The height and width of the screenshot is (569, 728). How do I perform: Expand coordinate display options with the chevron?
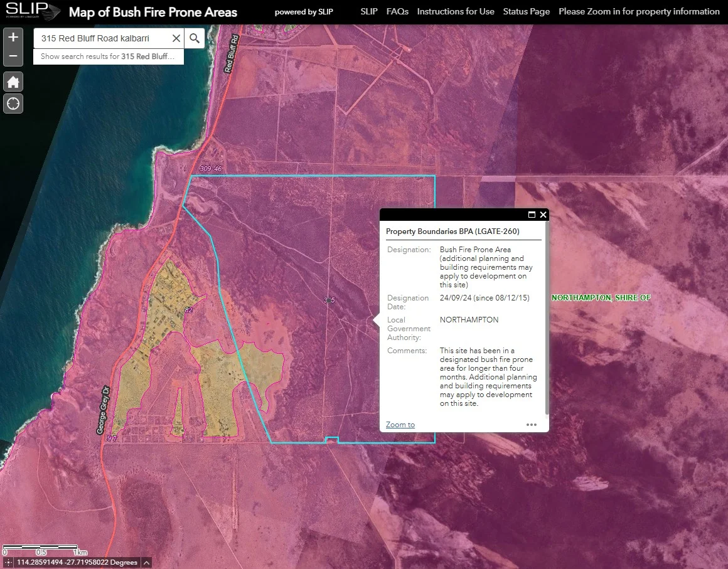[146, 562]
